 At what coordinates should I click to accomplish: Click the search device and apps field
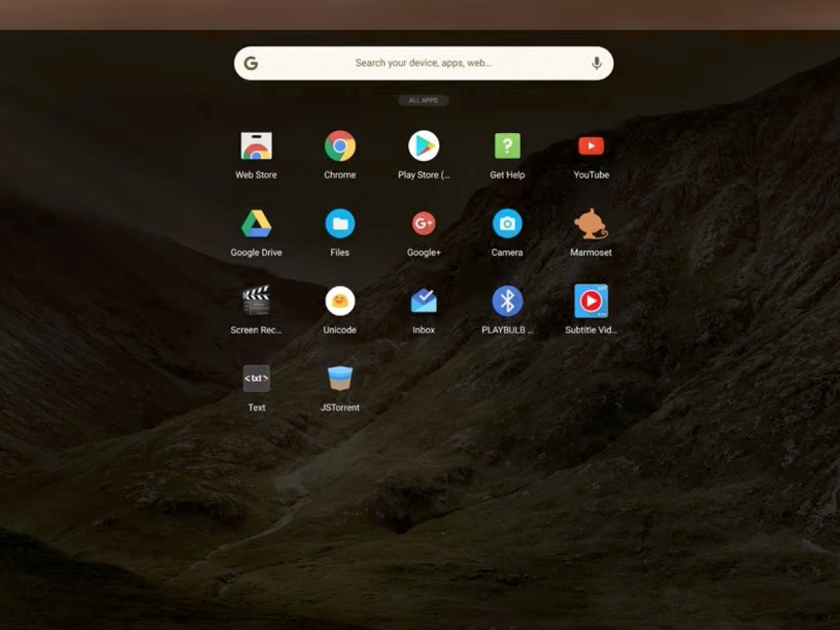click(x=423, y=63)
